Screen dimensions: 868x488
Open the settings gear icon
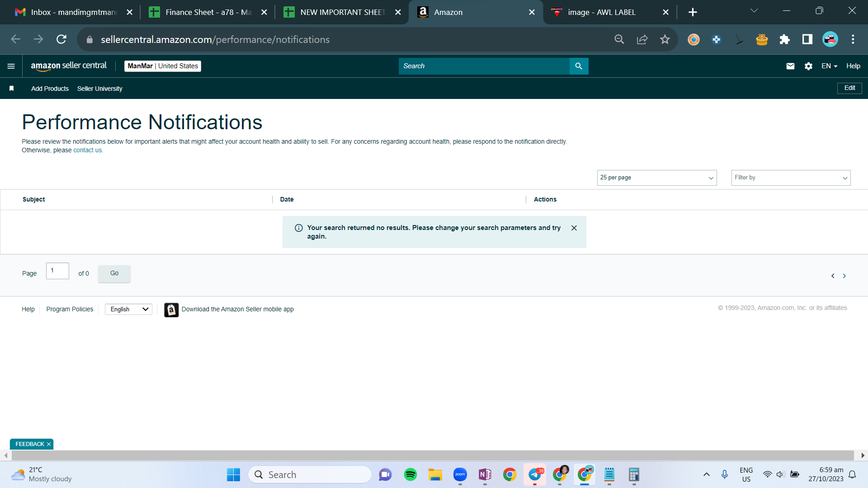808,66
